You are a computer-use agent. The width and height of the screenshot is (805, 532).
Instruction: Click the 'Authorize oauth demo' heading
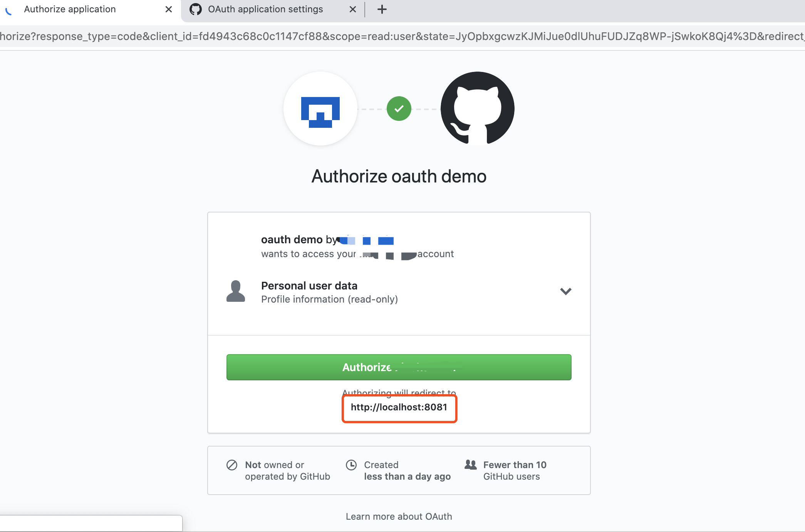(399, 176)
